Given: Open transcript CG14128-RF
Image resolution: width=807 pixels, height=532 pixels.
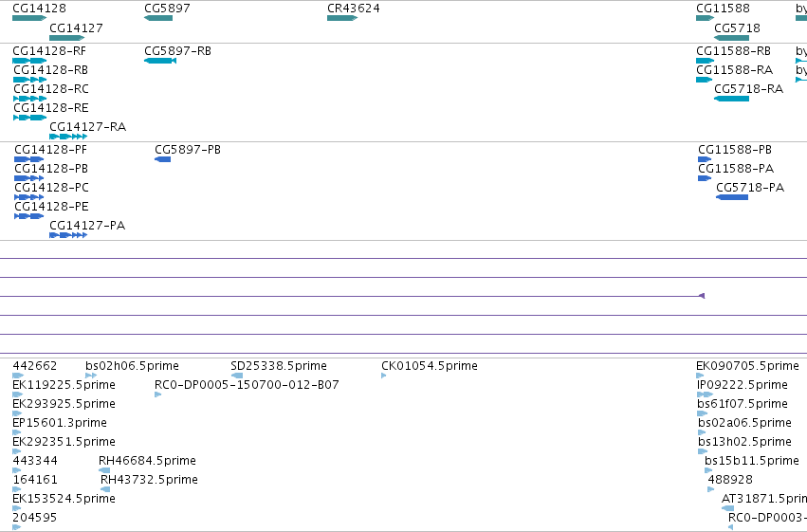Looking at the screenshot, I should (29, 61).
